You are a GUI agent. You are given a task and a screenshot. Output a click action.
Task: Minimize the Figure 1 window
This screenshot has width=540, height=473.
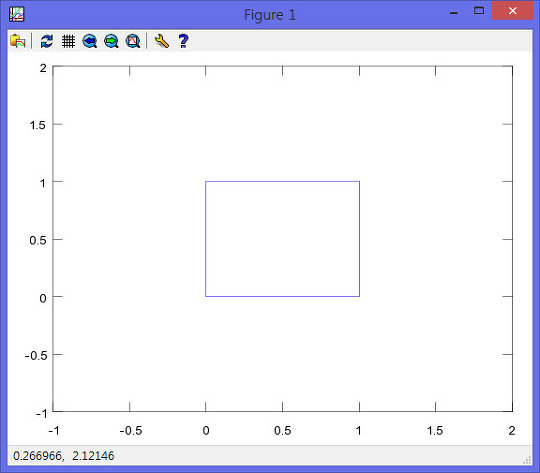(454, 12)
